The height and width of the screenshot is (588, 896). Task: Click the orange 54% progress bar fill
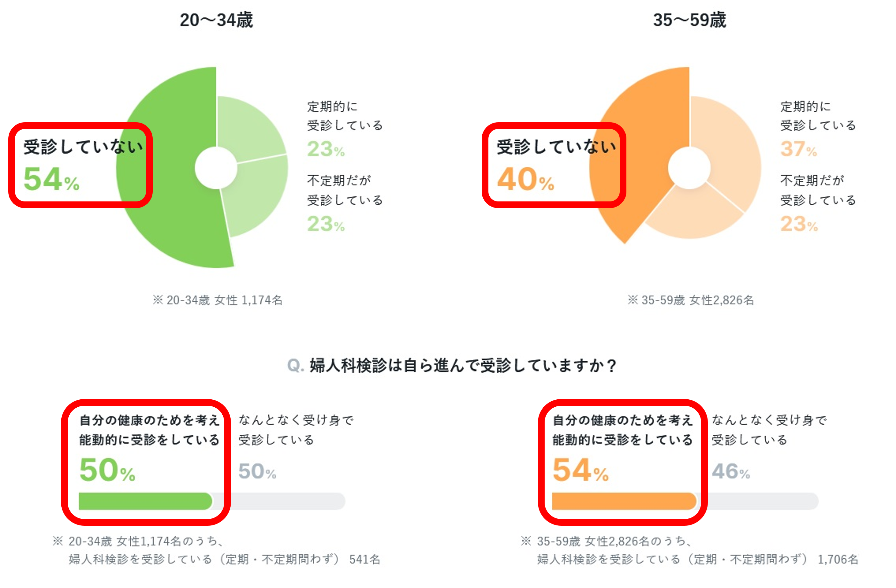[x=623, y=501]
